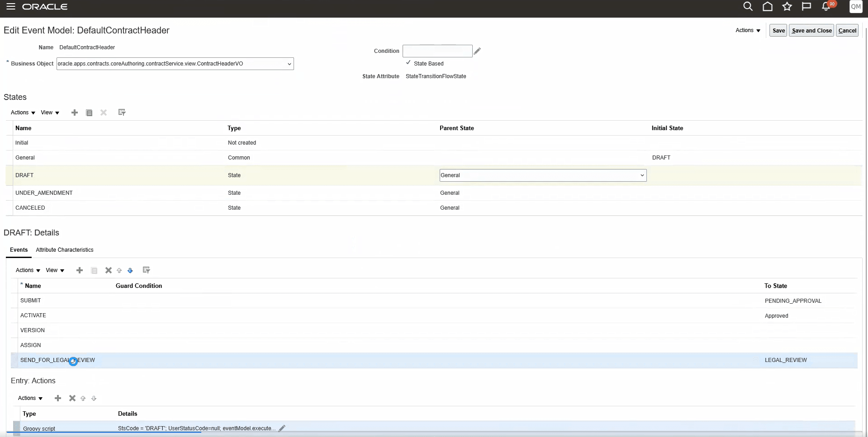Click Events toolbar duplicate icon

(94, 270)
